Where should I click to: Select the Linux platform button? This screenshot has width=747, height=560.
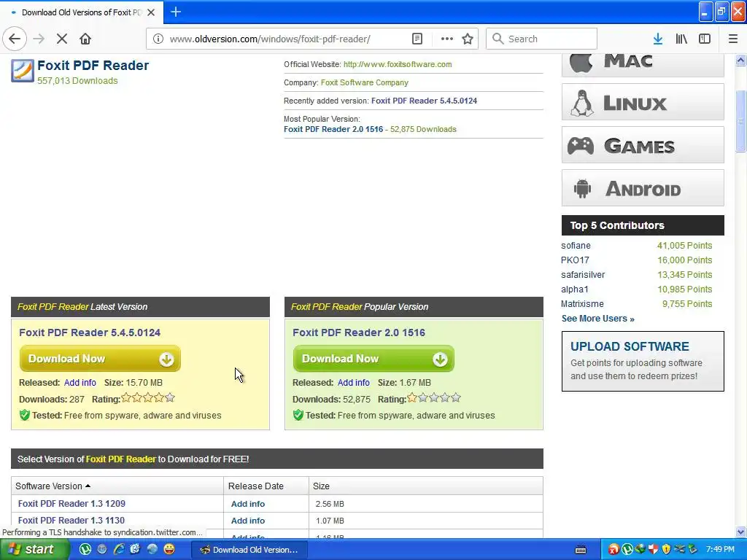pos(643,102)
